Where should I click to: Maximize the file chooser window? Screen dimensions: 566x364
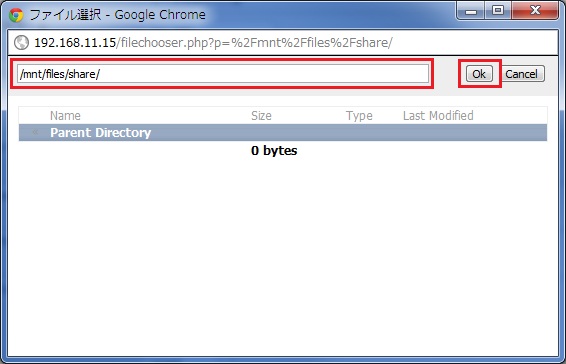498,11
